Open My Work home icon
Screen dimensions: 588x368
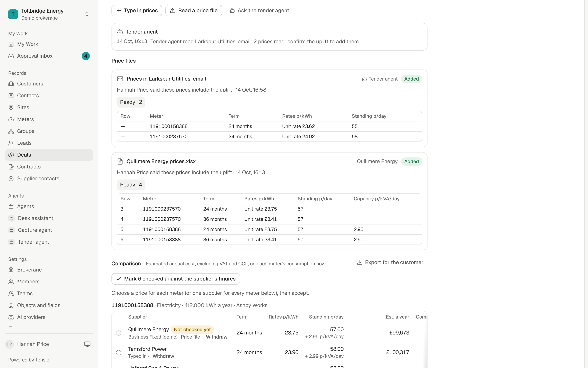[11, 44]
